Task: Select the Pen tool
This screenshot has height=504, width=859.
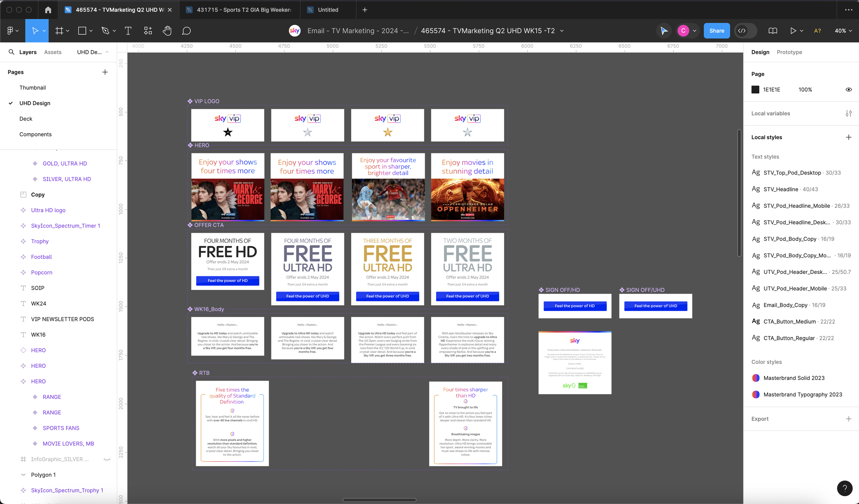Action: [105, 31]
